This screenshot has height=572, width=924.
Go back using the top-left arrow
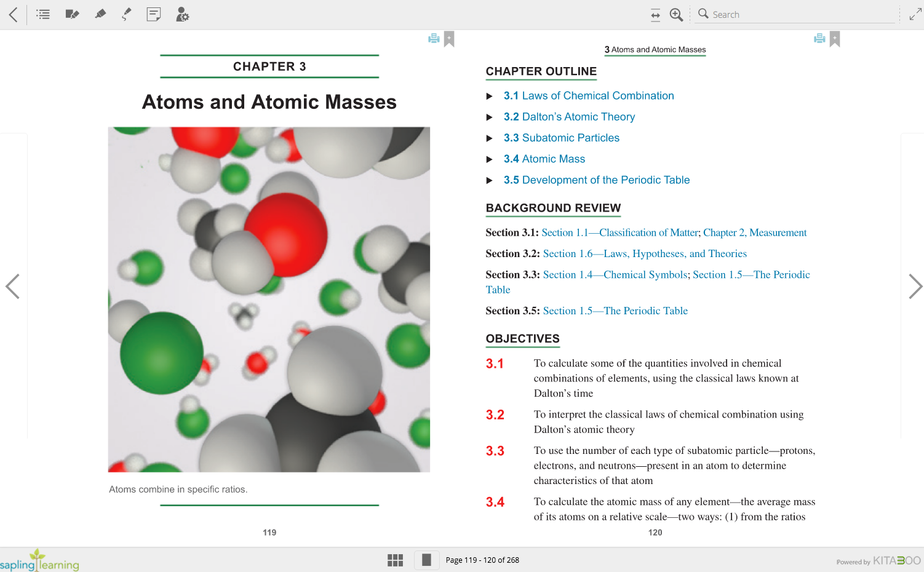tap(13, 14)
